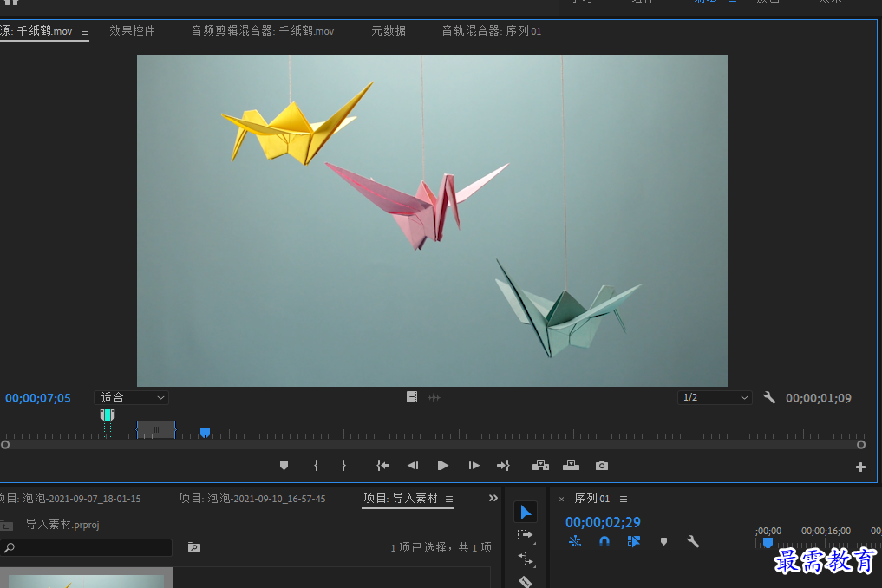Image resolution: width=882 pixels, height=588 pixels.
Task: Open the 适合 zoom level dropdown
Action: [x=131, y=398]
